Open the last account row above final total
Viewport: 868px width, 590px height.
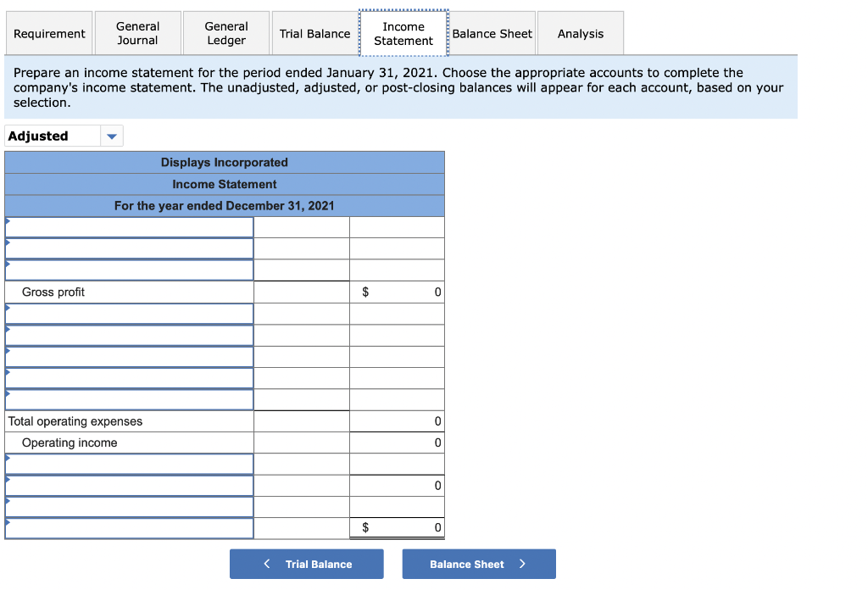pos(129,506)
